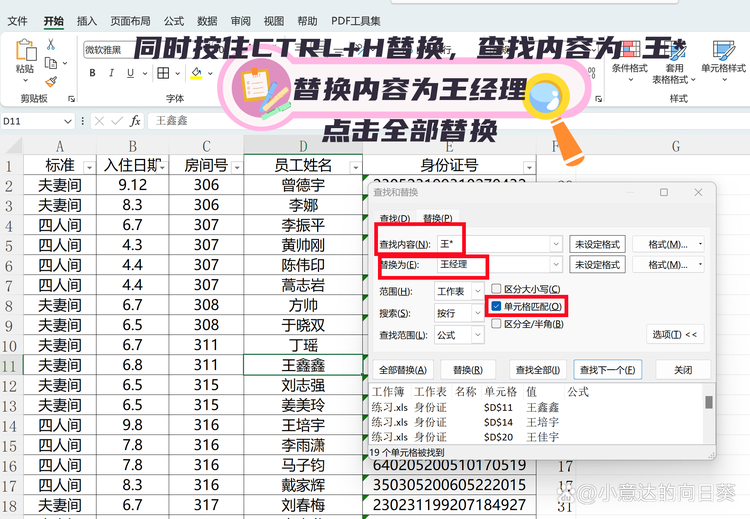Click 查找下一个(F) Find Next button
This screenshot has height=519, width=750.
(x=607, y=370)
